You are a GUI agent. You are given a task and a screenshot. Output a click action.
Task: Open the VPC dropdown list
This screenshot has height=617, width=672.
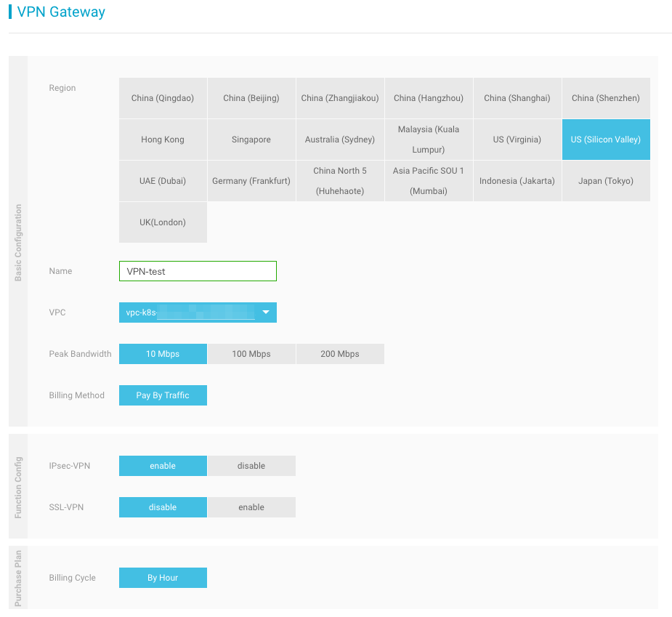[x=198, y=312]
